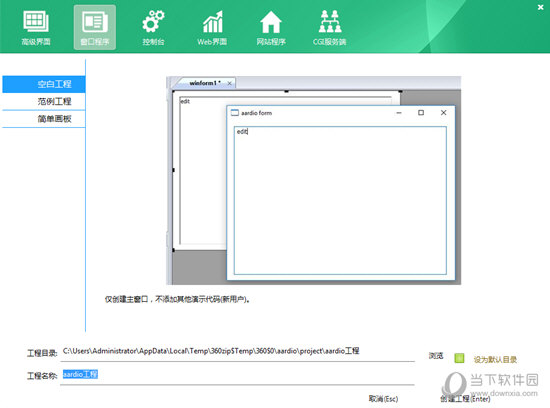
Task: Click the 工程目录 path field
Action: pyautogui.click(x=237, y=351)
